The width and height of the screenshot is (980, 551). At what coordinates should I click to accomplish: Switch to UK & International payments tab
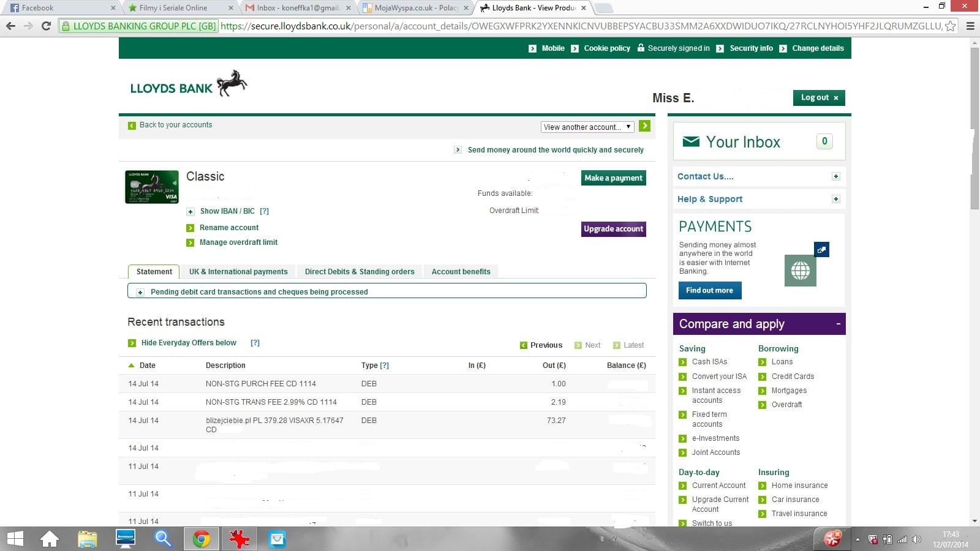pyautogui.click(x=238, y=272)
